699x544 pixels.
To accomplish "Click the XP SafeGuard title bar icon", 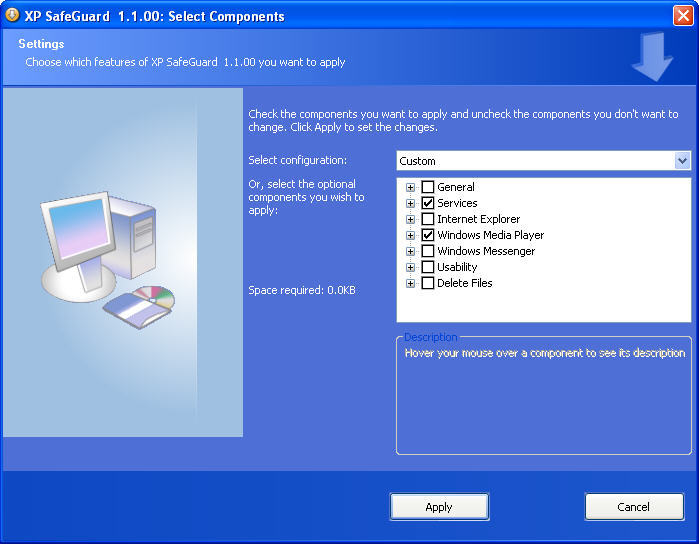I will click(x=12, y=15).
